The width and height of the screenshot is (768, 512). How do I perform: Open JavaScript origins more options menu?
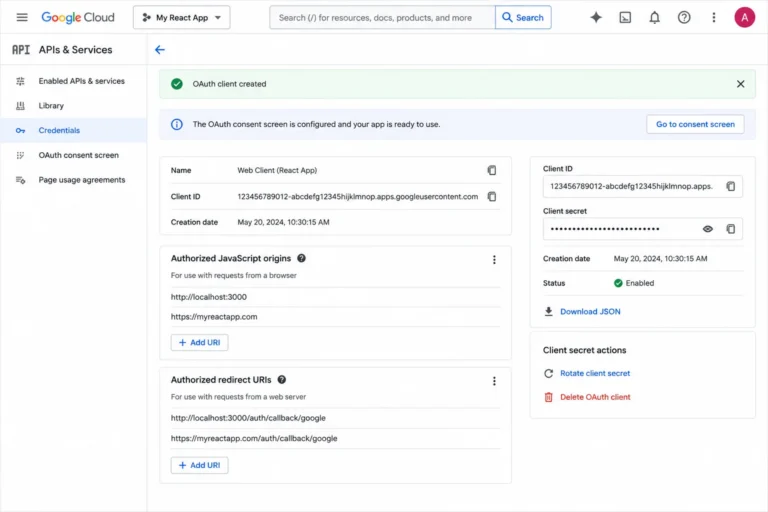(x=494, y=260)
